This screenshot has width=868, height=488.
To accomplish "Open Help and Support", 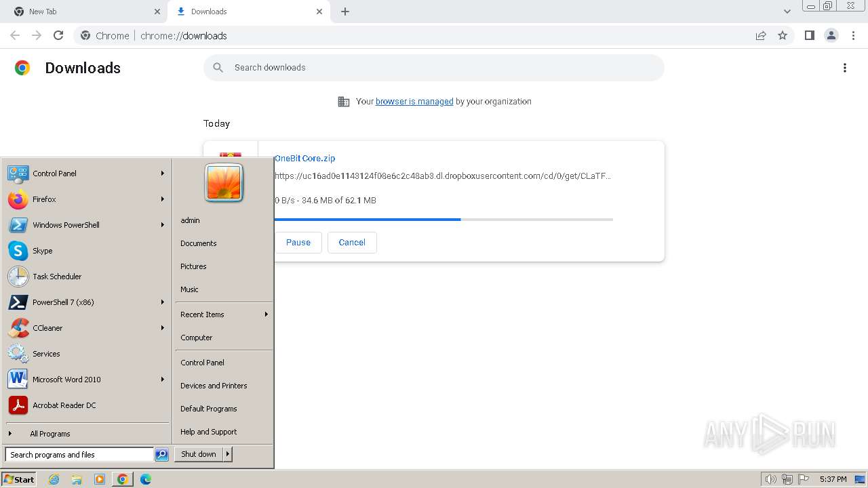I will pyautogui.click(x=209, y=432).
